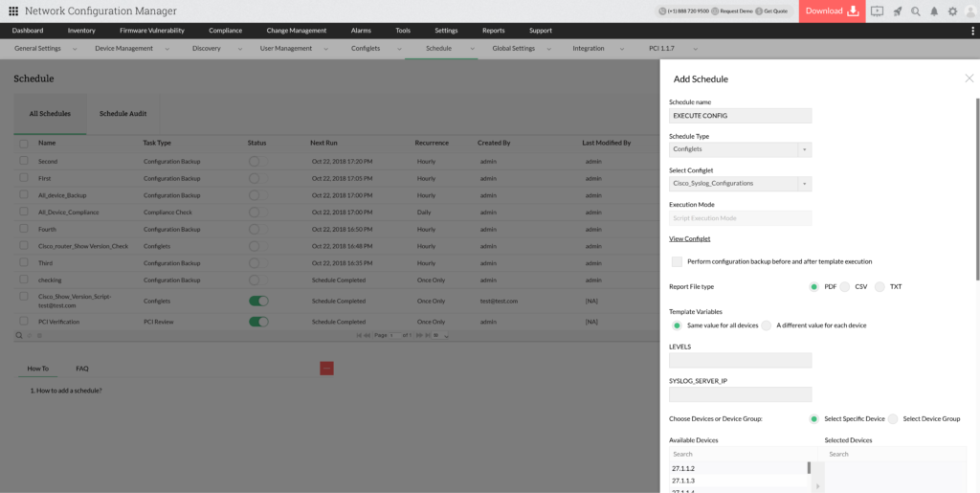
Task: Click the user profile avatar
Action: pyautogui.click(x=970, y=11)
